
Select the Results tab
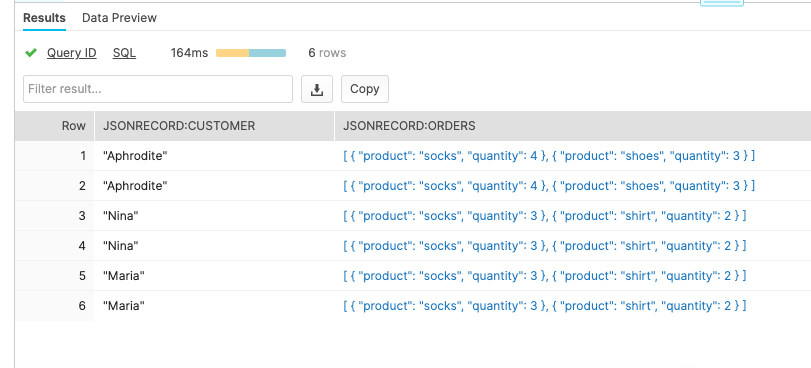pyautogui.click(x=44, y=18)
